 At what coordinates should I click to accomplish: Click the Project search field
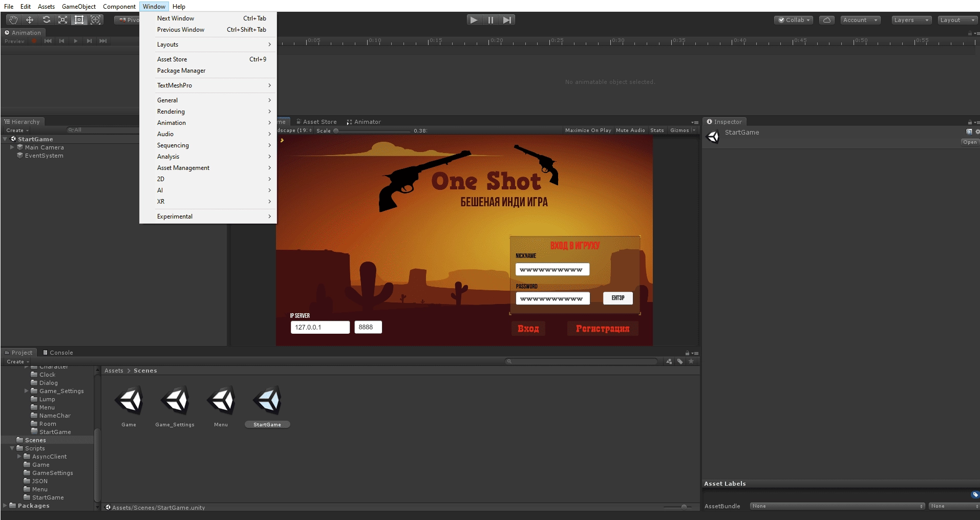tap(581, 361)
